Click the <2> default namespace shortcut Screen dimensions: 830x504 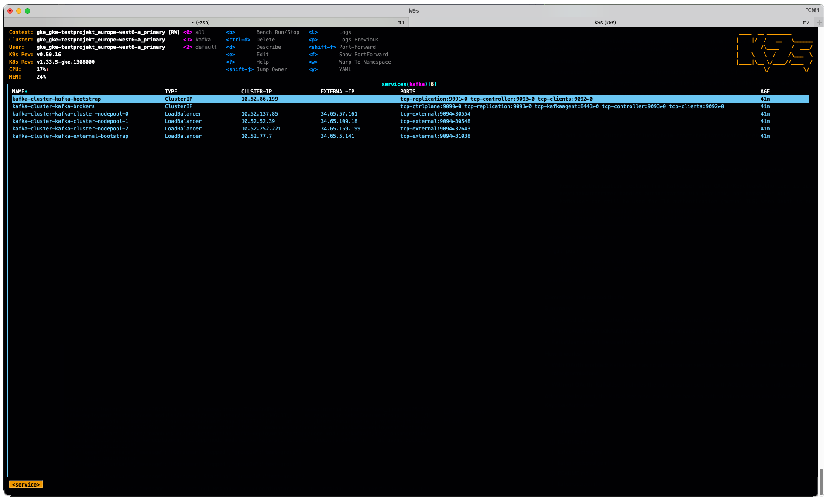point(200,47)
